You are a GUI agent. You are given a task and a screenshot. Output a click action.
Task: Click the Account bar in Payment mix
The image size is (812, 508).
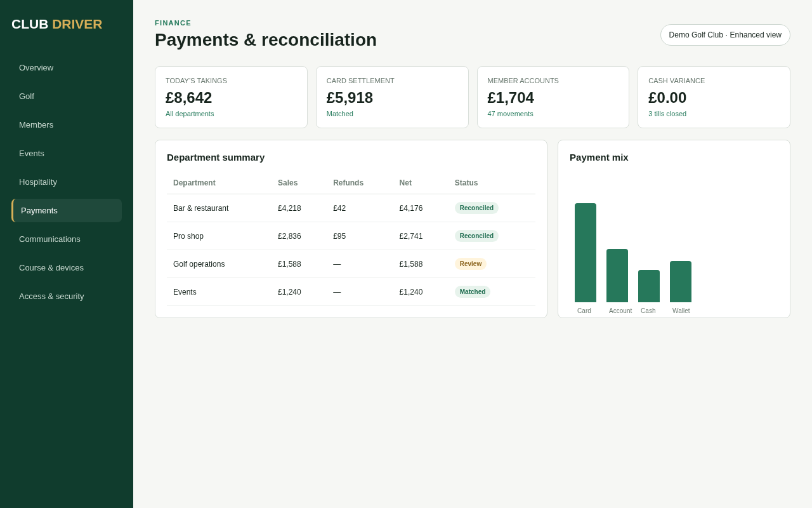coord(617,276)
